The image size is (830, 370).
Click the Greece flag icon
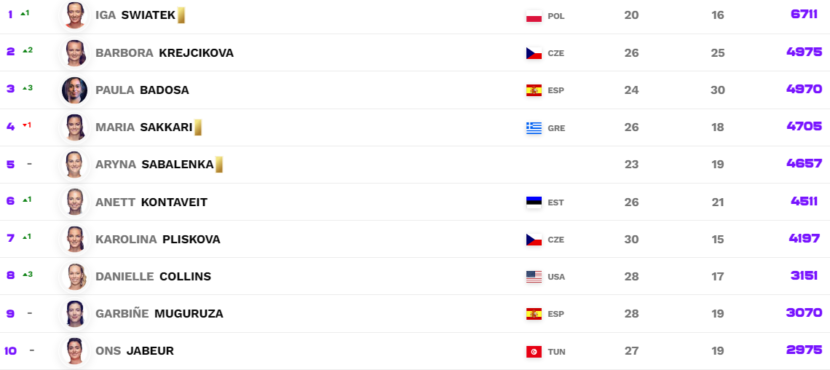pos(534,128)
